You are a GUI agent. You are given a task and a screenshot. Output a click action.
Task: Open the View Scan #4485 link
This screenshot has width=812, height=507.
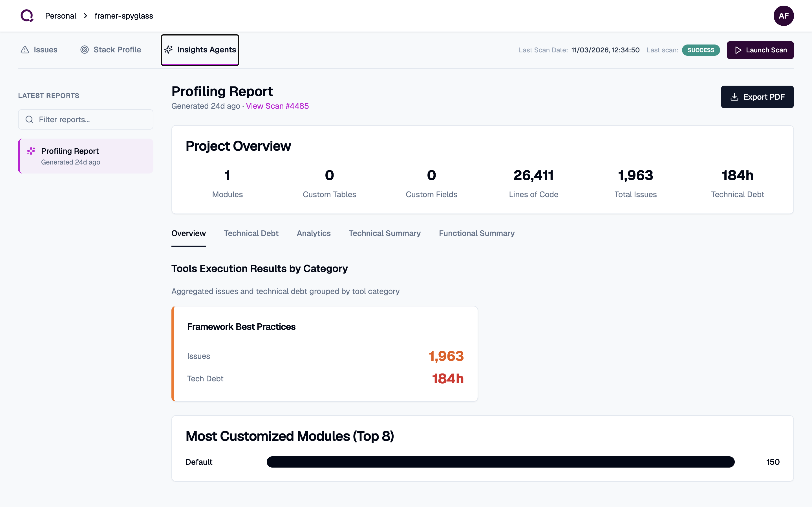pyautogui.click(x=277, y=106)
